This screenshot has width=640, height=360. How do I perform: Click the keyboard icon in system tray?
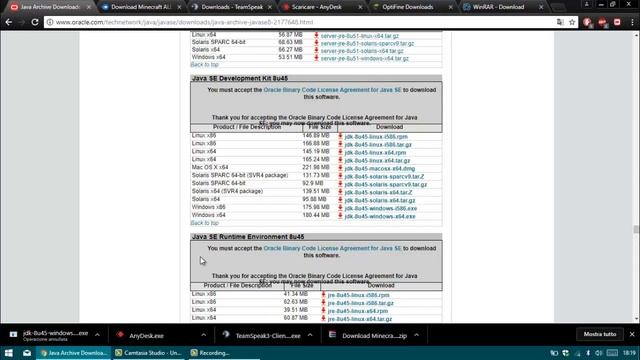(x=612, y=353)
